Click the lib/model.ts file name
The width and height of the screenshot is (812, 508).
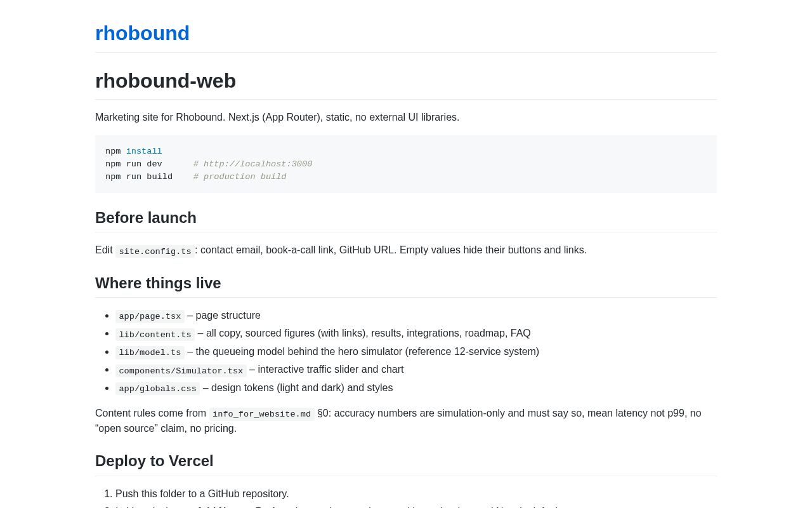[150, 352]
